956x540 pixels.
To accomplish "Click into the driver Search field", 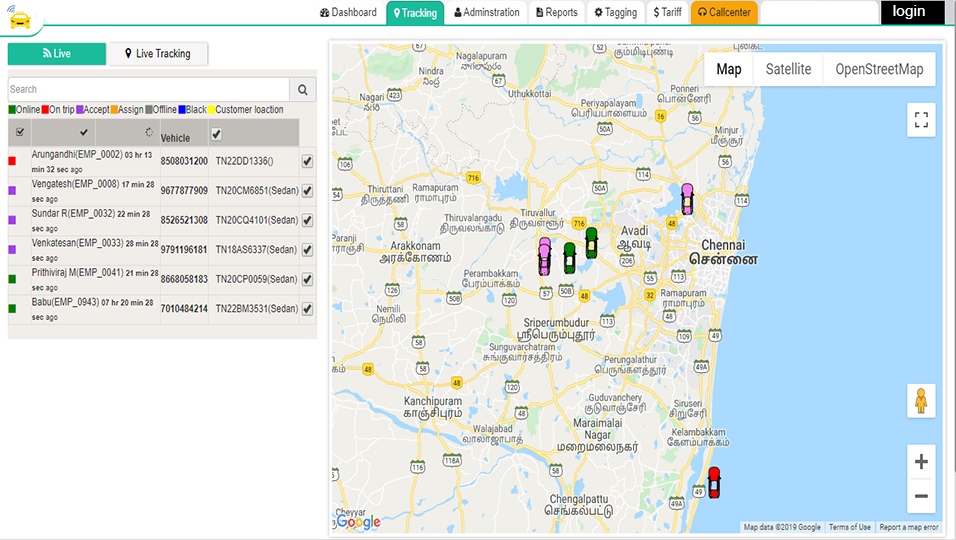I will [149, 89].
